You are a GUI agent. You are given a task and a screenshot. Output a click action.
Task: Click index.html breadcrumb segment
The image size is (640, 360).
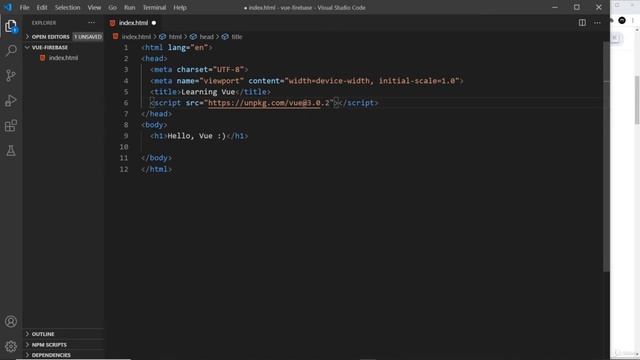(136, 37)
